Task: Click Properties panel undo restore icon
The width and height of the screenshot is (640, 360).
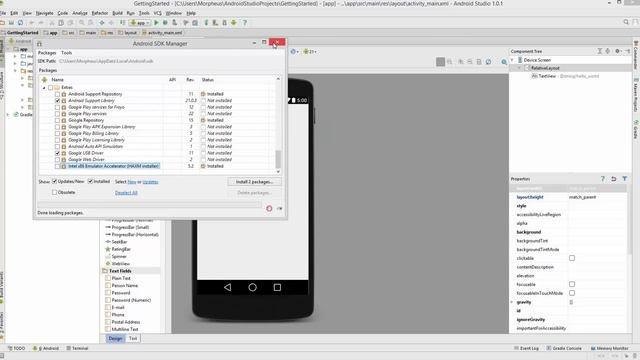Action: click(613, 179)
